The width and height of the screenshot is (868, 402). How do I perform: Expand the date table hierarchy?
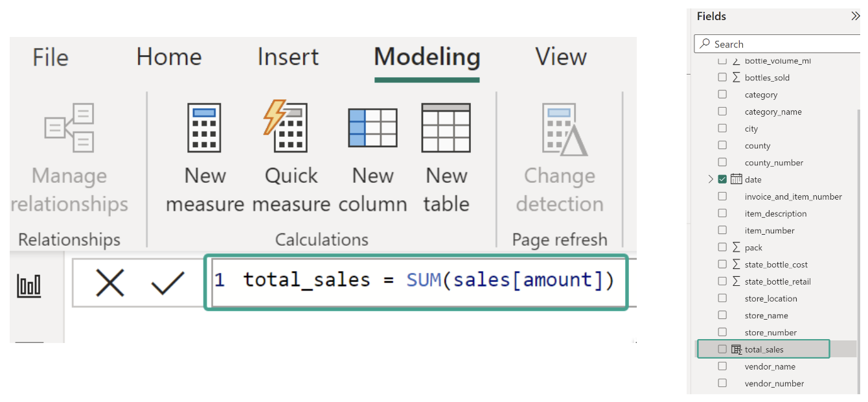click(711, 179)
